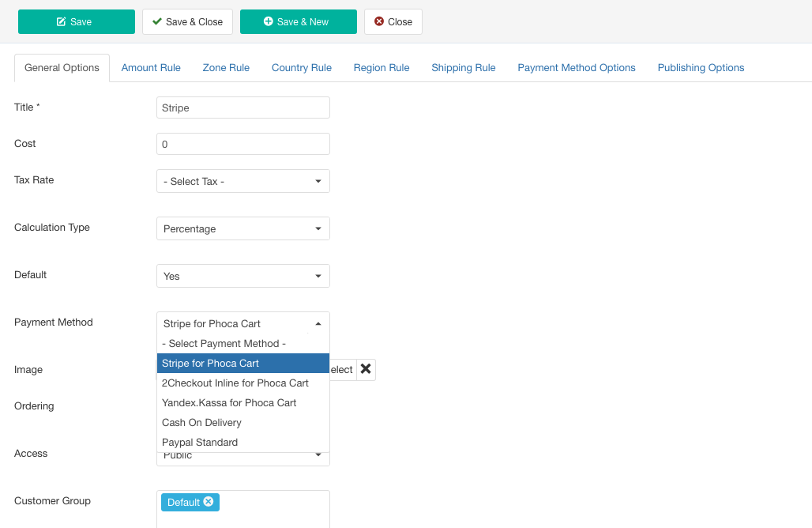812x528 pixels.
Task: Switch to the Amount Rule tab
Action: point(151,68)
